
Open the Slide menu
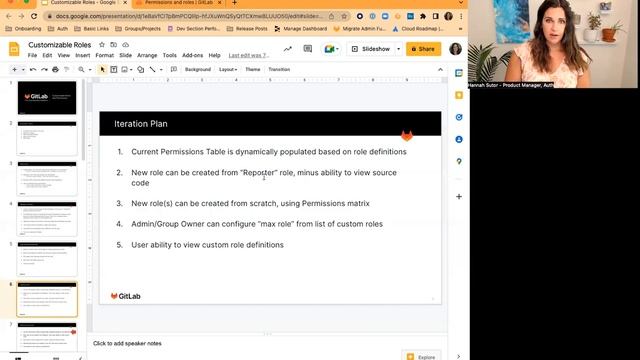click(x=125, y=55)
